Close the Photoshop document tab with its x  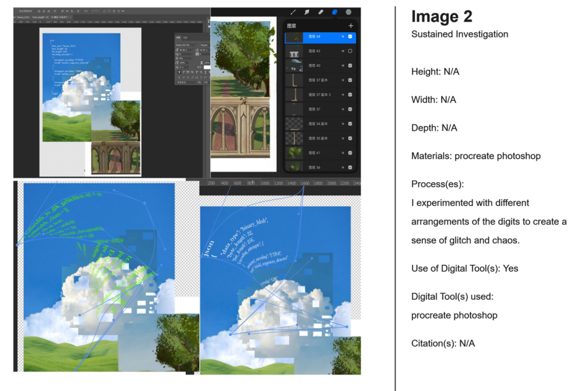(x=71, y=17)
